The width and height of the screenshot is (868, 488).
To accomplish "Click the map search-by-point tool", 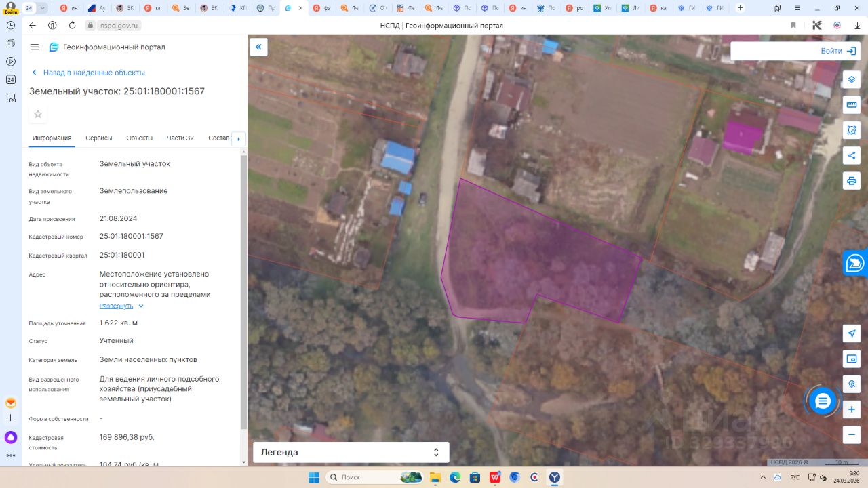I will tap(852, 384).
